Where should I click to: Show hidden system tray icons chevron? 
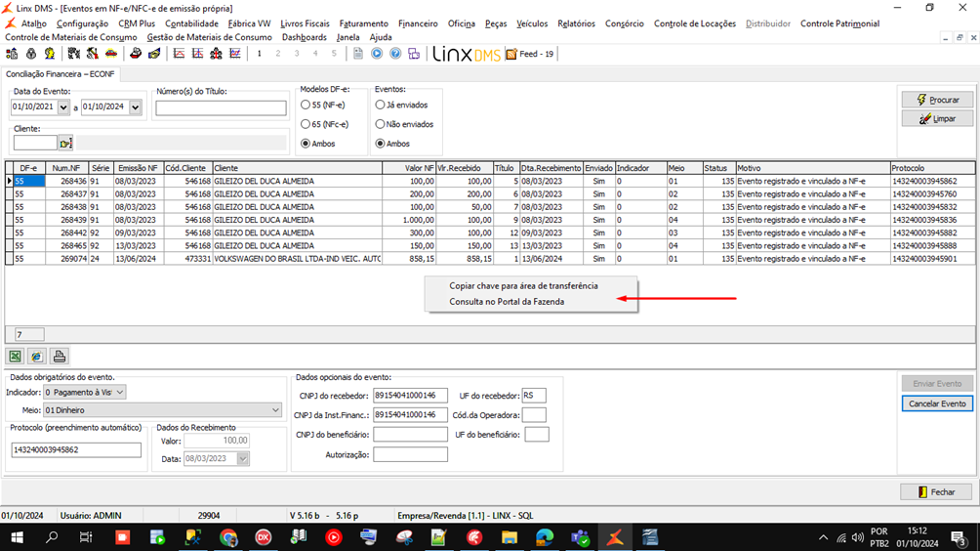(x=823, y=537)
